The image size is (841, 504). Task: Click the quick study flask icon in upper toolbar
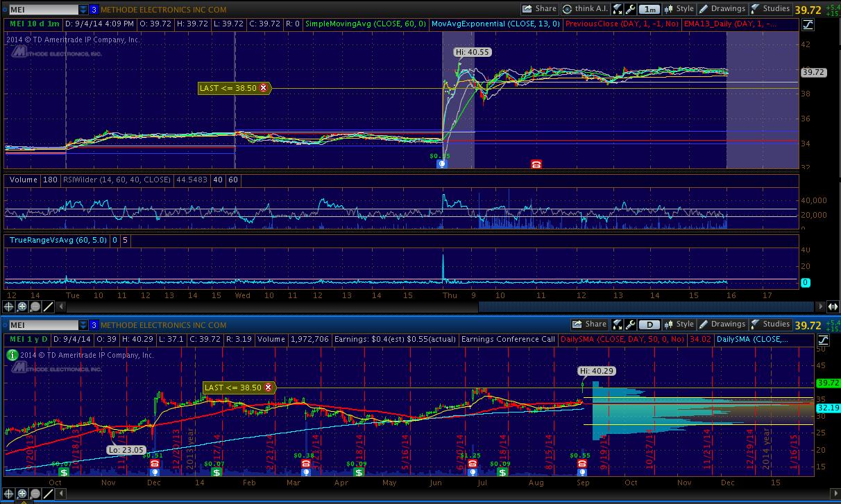pyautogui.click(x=618, y=9)
